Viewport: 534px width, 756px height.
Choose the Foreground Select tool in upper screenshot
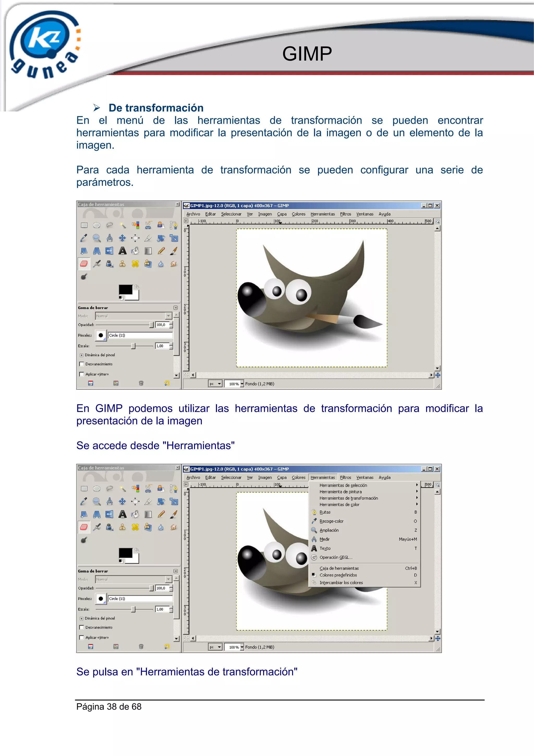pyautogui.click(x=161, y=225)
